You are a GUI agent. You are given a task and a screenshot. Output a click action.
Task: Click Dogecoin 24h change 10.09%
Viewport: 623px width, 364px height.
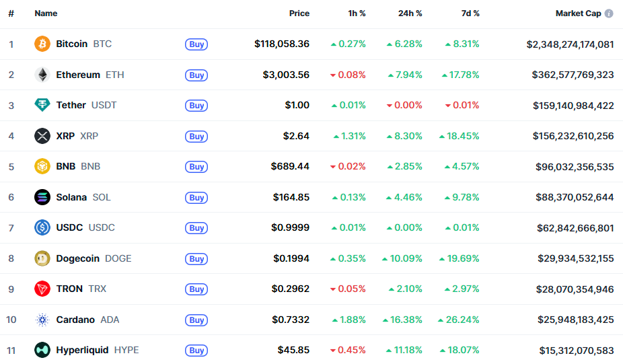(402, 258)
